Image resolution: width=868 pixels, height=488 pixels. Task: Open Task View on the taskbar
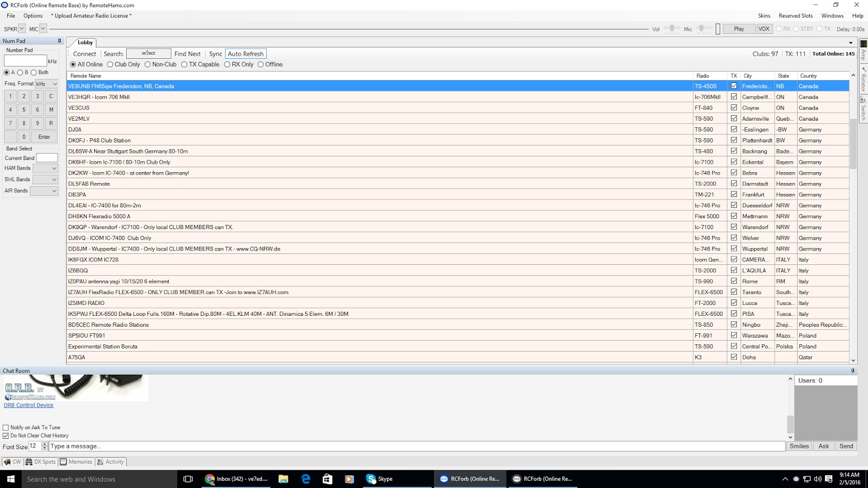188,479
